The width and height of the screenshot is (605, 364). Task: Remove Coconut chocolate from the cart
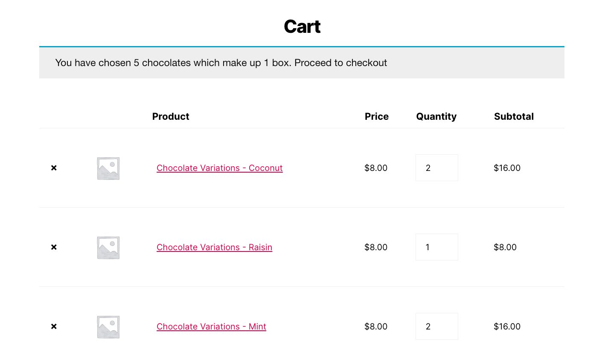click(54, 168)
